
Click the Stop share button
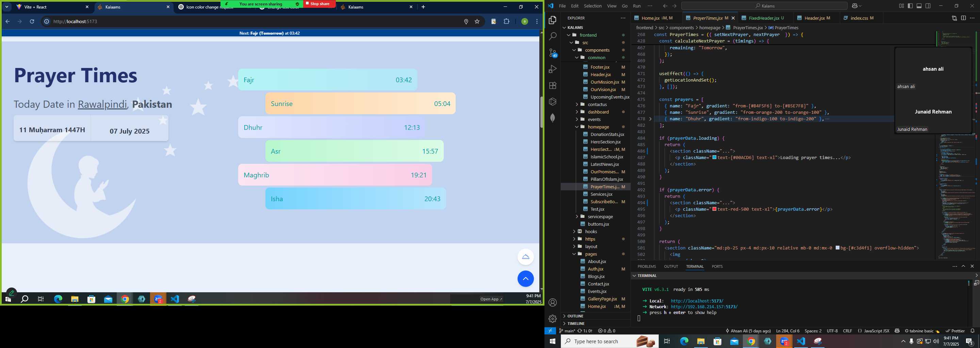[319, 4]
